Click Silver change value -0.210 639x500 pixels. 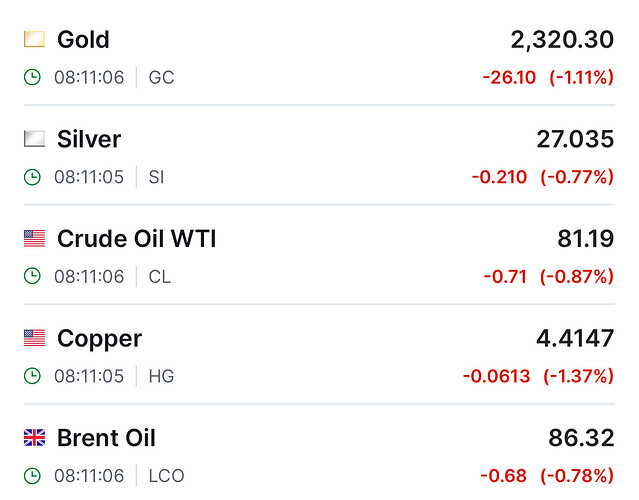[x=499, y=177]
